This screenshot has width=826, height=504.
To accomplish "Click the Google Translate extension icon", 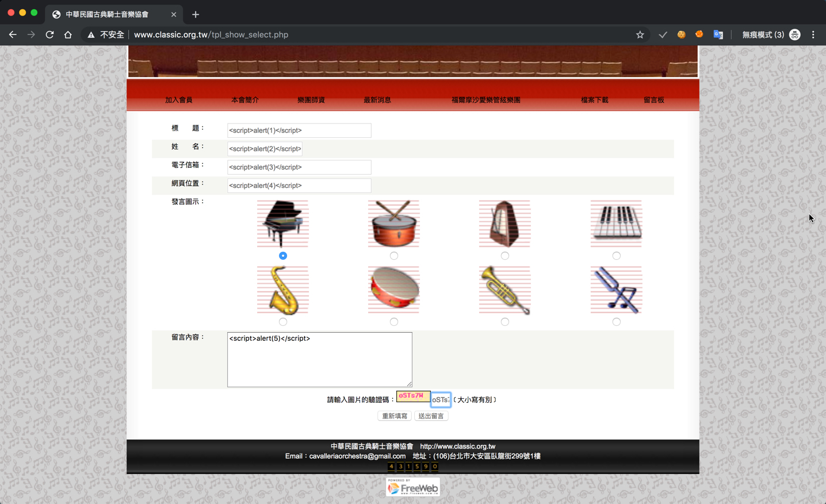I will coord(718,34).
